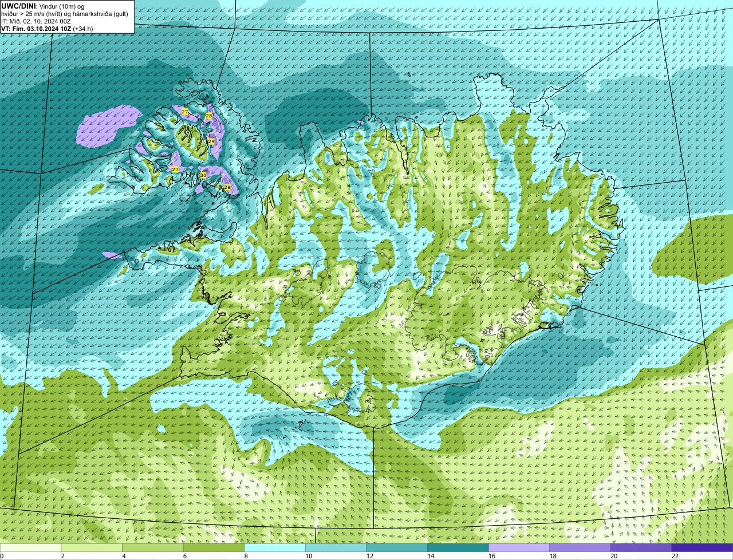Viewport: 733px width, 560px height.
Task: Click the scale label '6'
Action: pyautogui.click(x=184, y=556)
